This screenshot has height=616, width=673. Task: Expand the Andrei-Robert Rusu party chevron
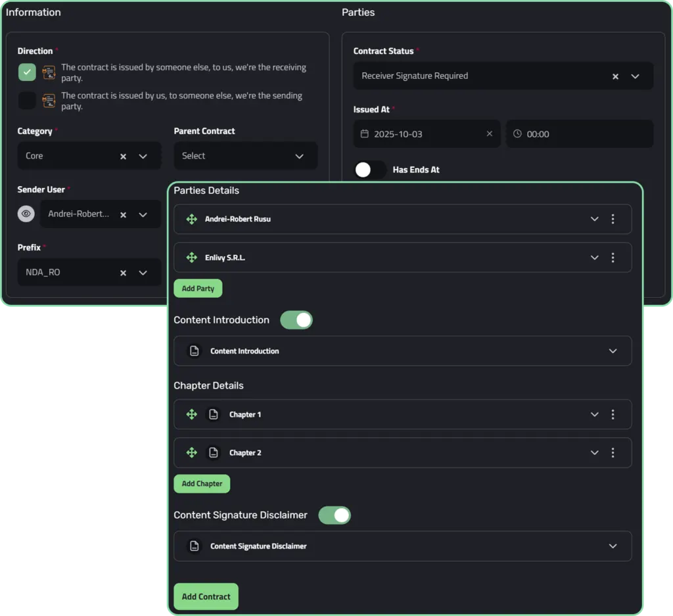click(594, 219)
